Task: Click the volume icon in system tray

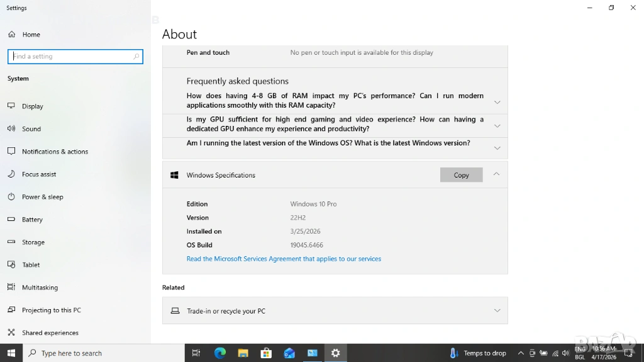Action: pos(565,353)
